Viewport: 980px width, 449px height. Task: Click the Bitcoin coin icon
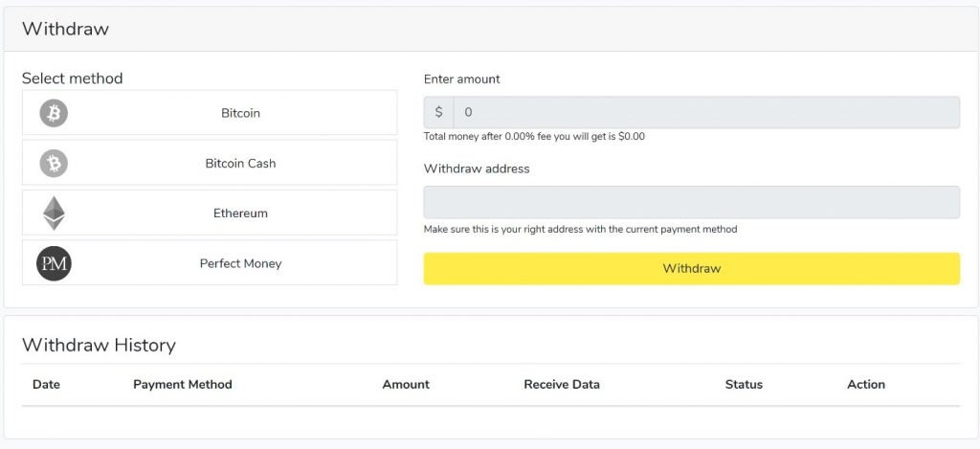click(x=54, y=113)
